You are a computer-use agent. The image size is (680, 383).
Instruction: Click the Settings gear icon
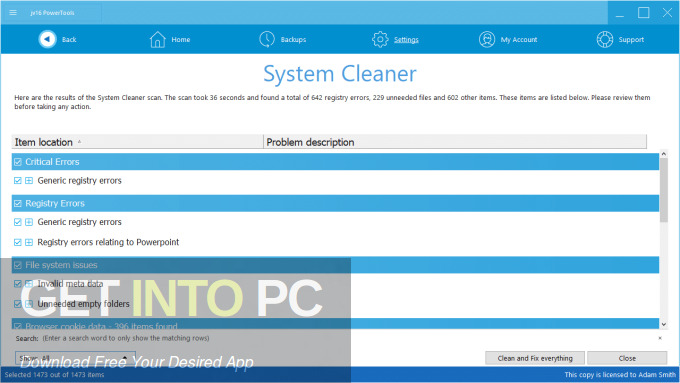380,39
